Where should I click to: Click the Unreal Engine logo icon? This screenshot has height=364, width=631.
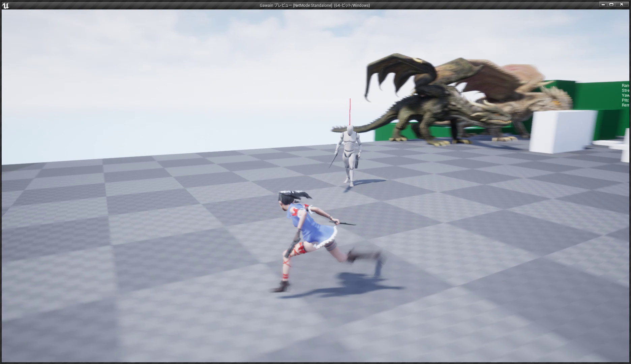tap(5, 5)
